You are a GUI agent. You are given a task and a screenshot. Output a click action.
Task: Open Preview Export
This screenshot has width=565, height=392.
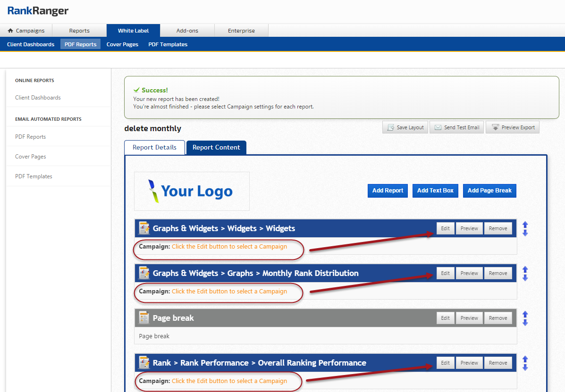pyautogui.click(x=512, y=127)
